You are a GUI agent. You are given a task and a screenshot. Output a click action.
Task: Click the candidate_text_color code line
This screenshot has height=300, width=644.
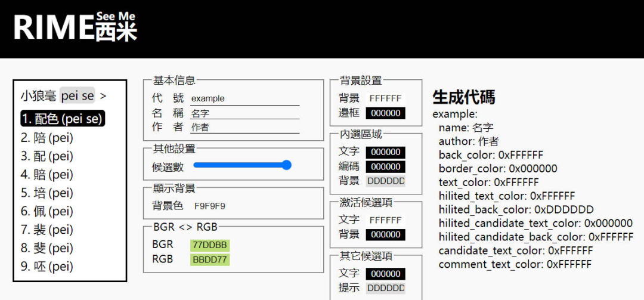point(516,250)
